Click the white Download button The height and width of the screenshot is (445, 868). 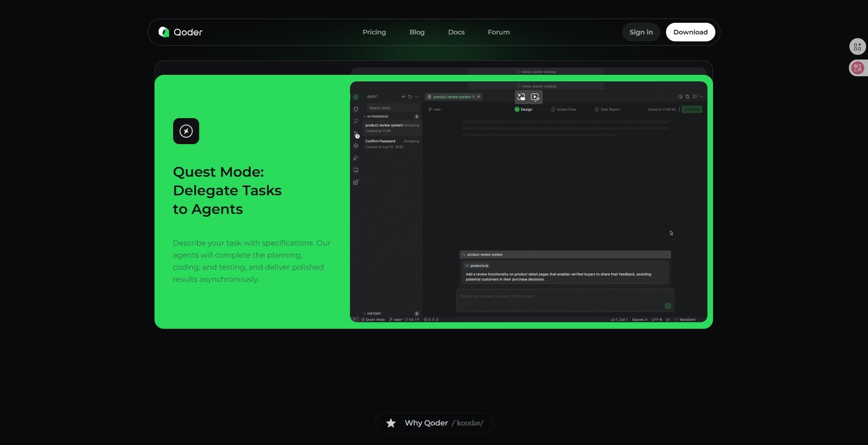pos(690,32)
